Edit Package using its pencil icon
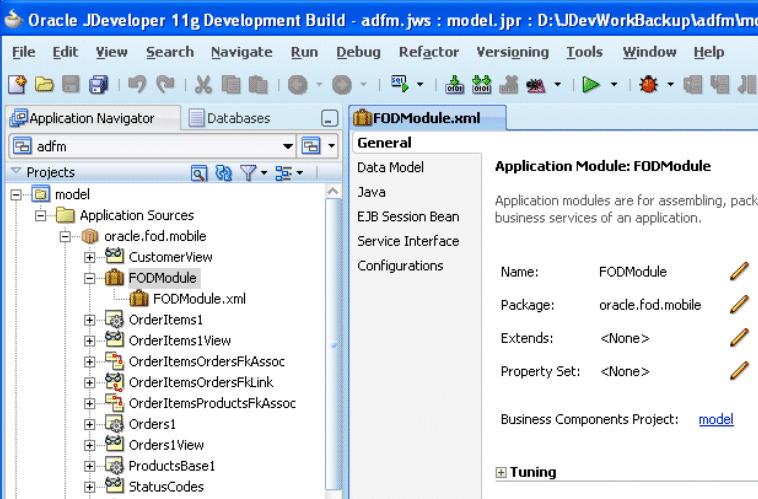The height and width of the screenshot is (499, 758). 739,305
